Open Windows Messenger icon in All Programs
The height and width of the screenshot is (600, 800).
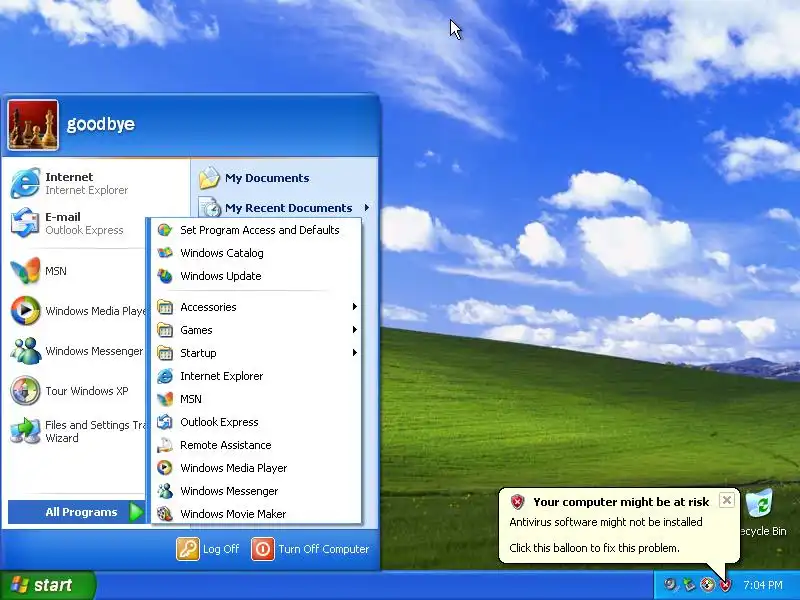165,491
